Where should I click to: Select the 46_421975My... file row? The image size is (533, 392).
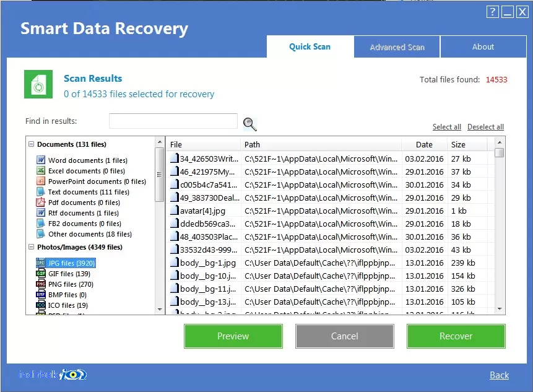point(331,172)
